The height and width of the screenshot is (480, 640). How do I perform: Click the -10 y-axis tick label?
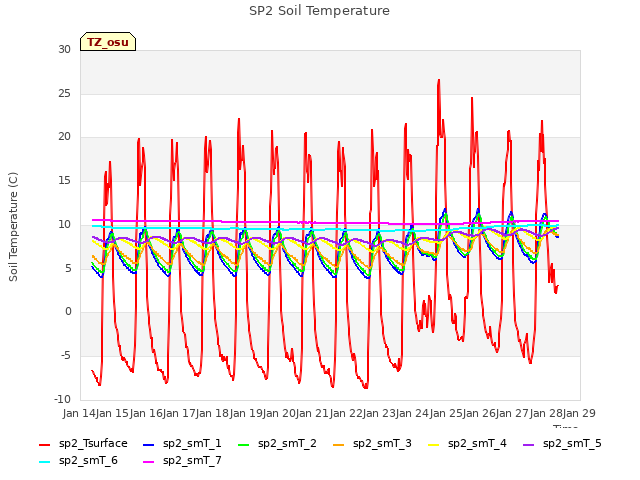pos(63,399)
